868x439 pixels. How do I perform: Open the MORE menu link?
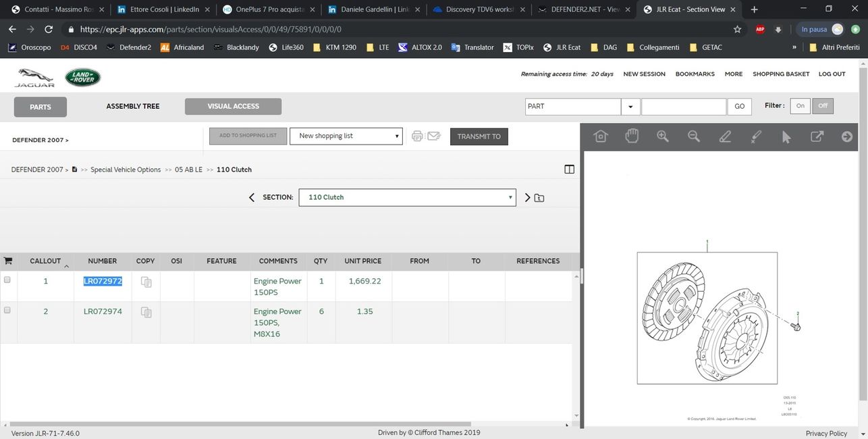point(734,74)
